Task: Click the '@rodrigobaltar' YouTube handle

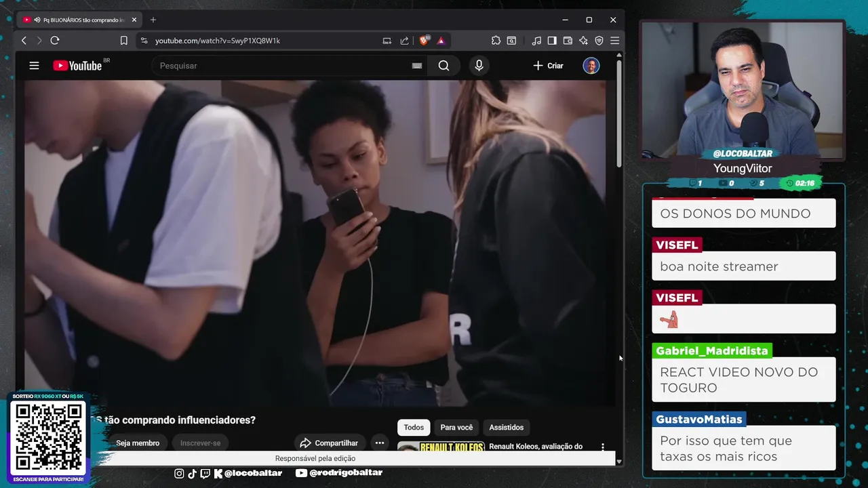Action: click(x=339, y=473)
